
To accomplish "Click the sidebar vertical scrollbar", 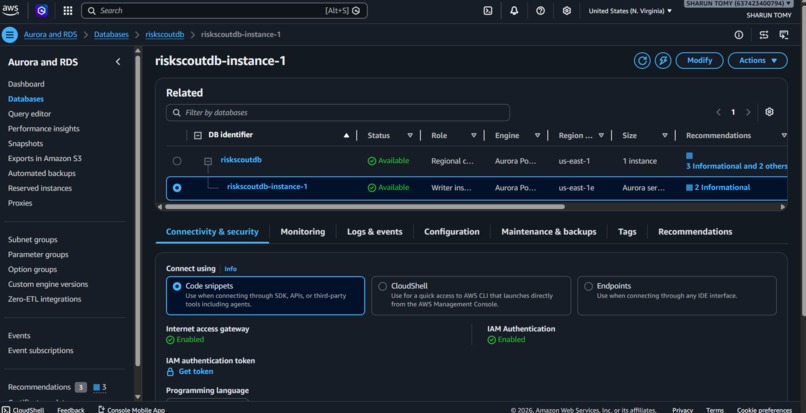I will click(x=137, y=211).
